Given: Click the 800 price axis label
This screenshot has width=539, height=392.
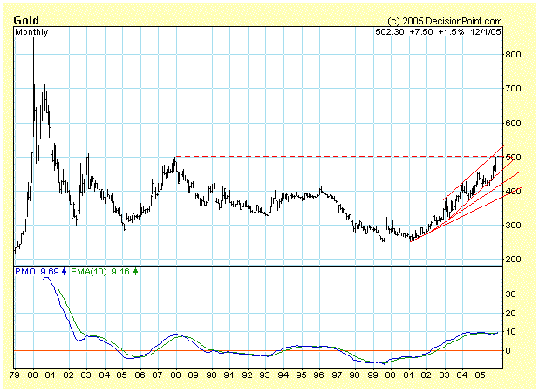Looking at the screenshot, I should point(516,55).
